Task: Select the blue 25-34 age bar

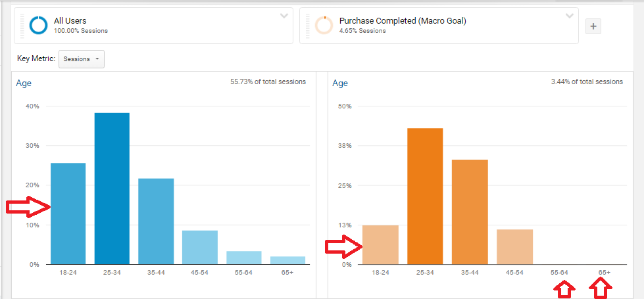Action: [112, 189]
